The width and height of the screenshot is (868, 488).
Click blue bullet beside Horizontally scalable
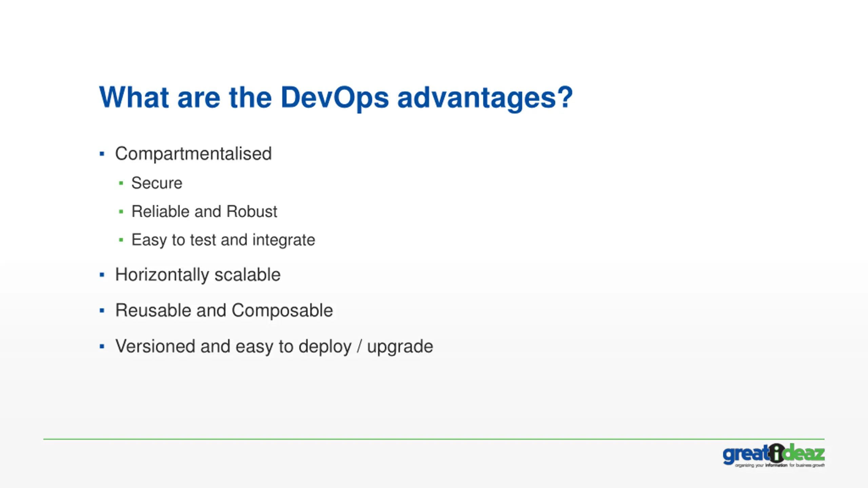click(x=102, y=275)
